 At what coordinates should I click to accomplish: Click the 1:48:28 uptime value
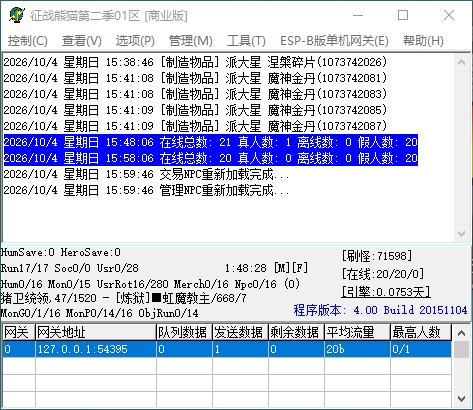(246, 268)
